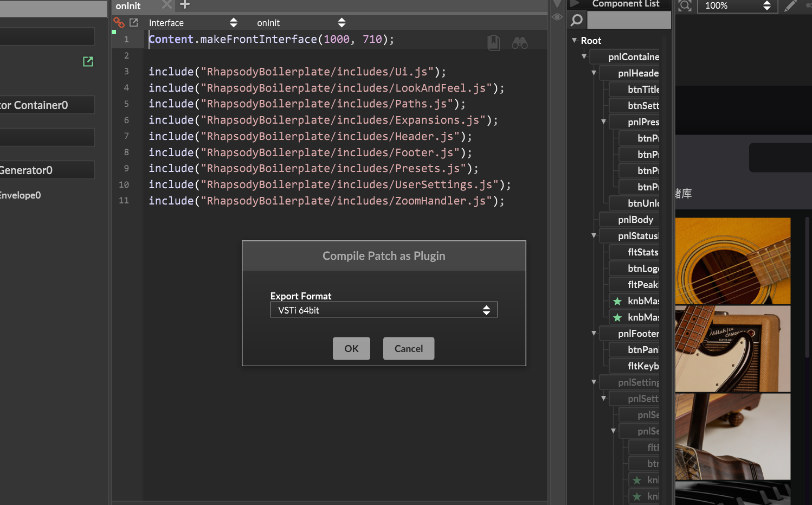Cancel the Compile Patch dialog
812x505 pixels.
[408, 349]
